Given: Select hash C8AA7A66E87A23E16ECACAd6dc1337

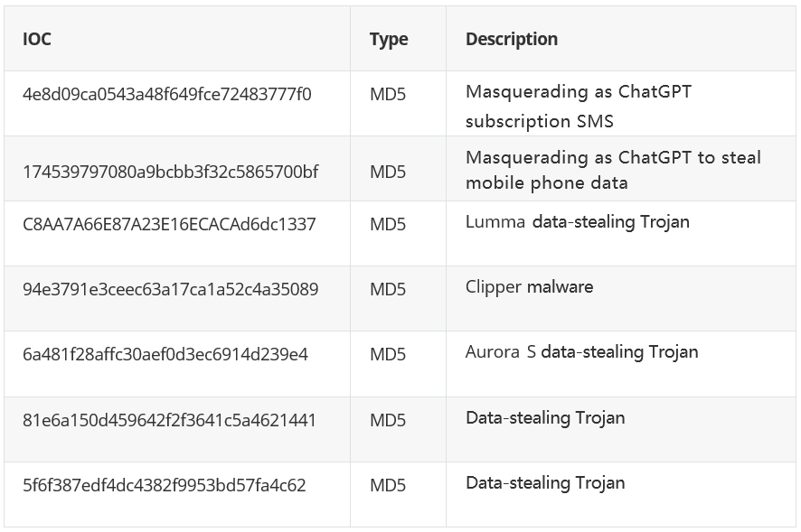Looking at the screenshot, I should [169, 224].
